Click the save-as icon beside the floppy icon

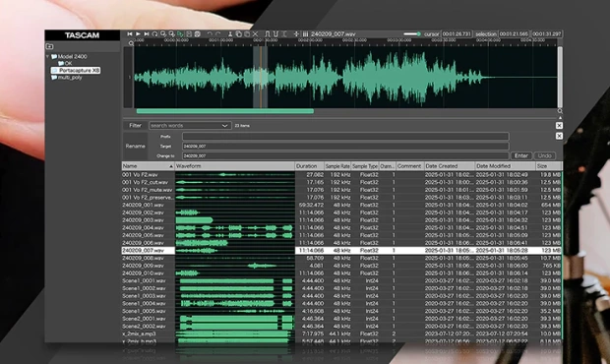coord(197,34)
